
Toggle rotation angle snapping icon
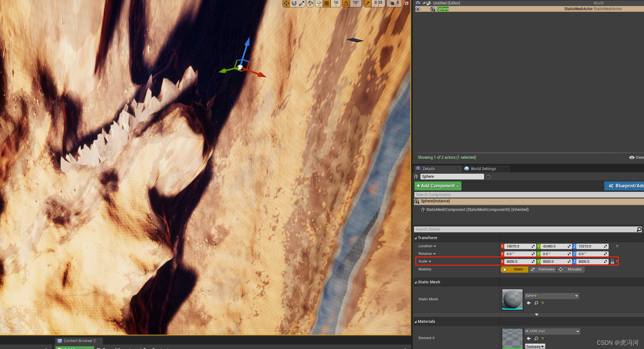click(x=346, y=3)
